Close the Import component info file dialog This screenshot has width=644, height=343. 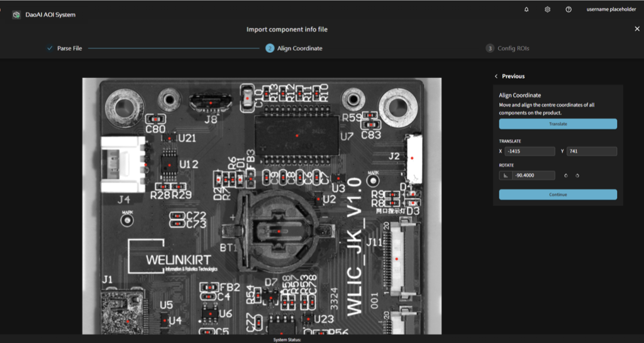point(637,29)
